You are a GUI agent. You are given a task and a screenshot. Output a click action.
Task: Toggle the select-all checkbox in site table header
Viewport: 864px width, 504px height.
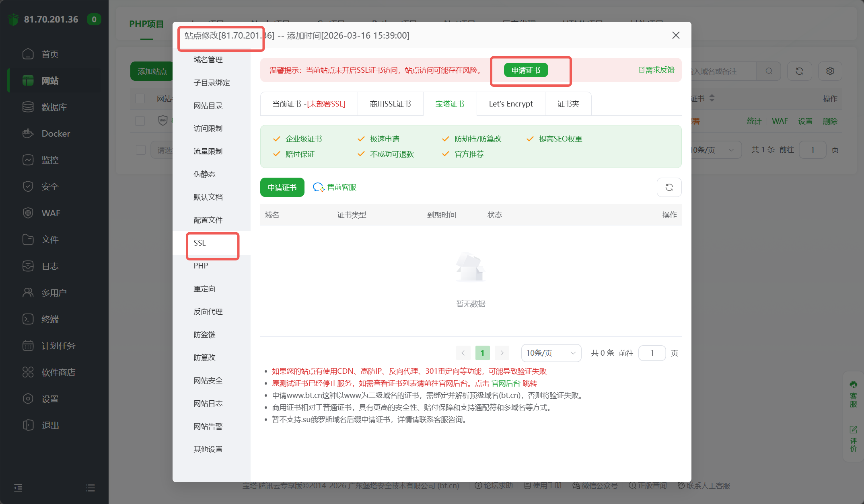point(140,98)
